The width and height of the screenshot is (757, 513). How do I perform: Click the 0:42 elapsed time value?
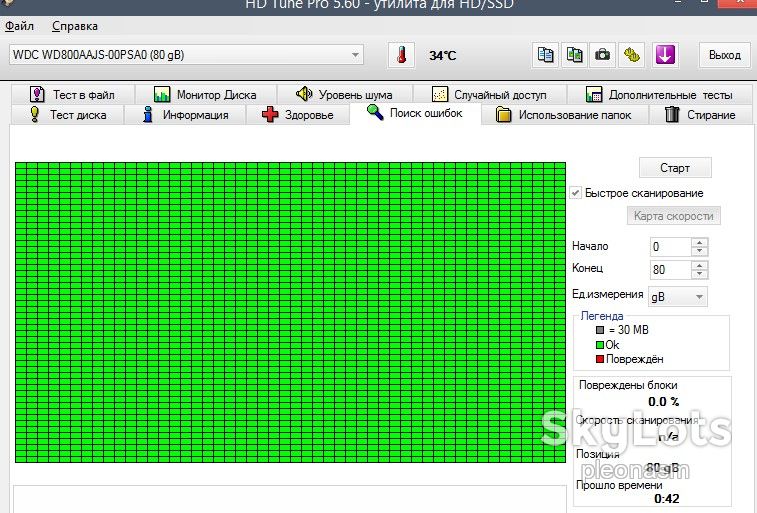[667, 499]
